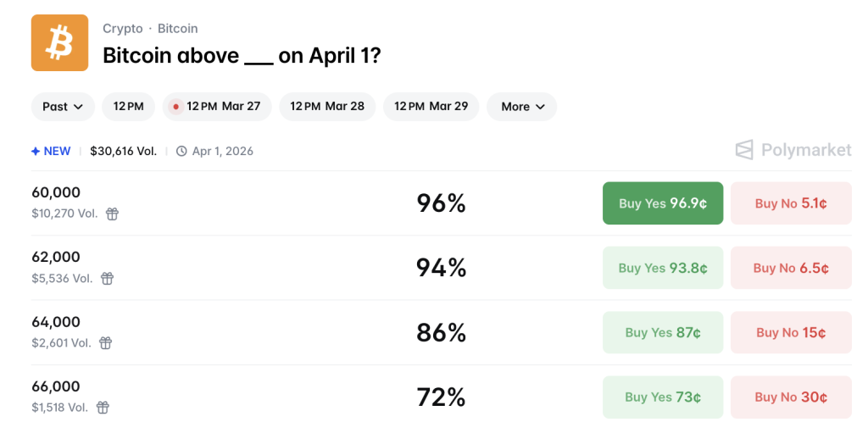The width and height of the screenshot is (868, 422).
Task: Click the gift icon beside 62,000 volume
Action: click(x=107, y=278)
